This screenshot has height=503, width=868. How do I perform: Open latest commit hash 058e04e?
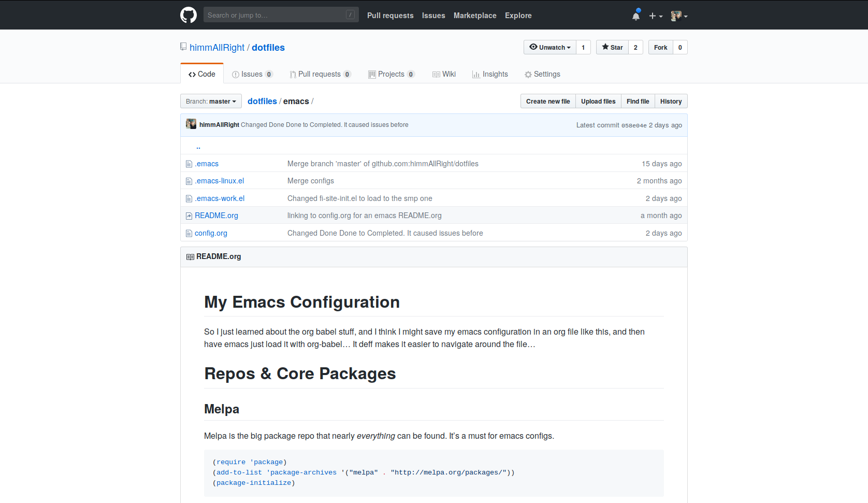(x=634, y=125)
